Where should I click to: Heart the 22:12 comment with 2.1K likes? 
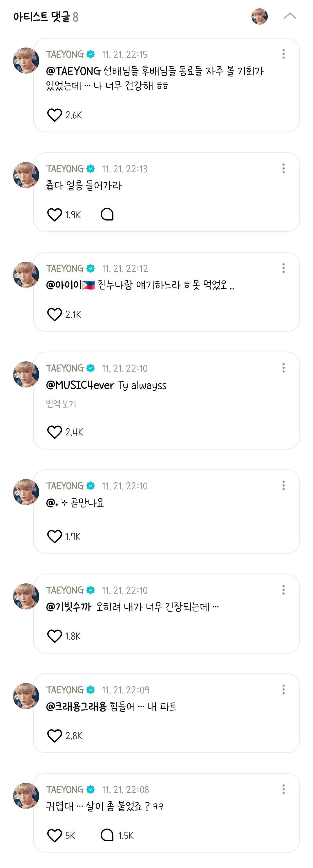[54, 314]
